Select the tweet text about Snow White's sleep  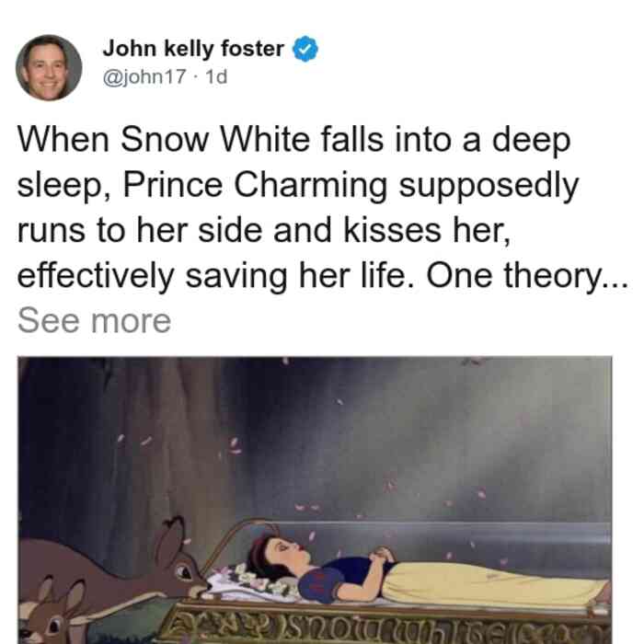tap(322, 208)
